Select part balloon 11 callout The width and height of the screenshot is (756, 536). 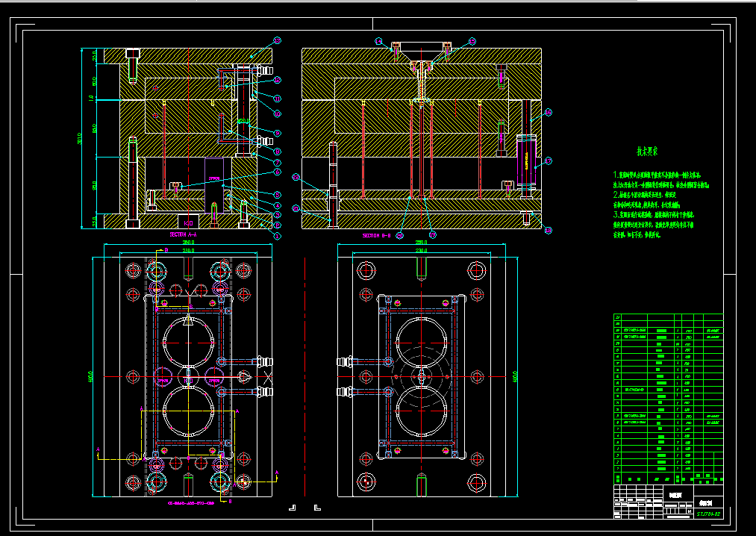point(277,99)
